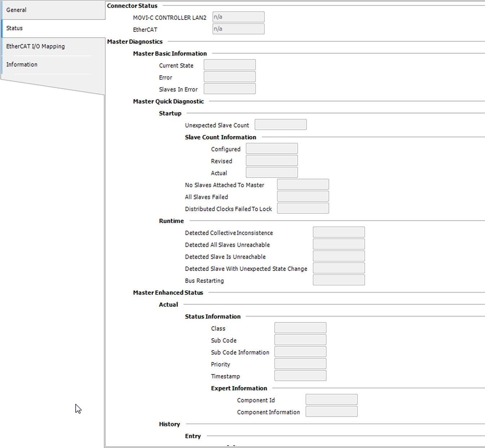Click the MOVI-C CONTROLLER LAN2 status field
Image resolution: width=485 pixels, height=448 pixels.
[x=238, y=17]
